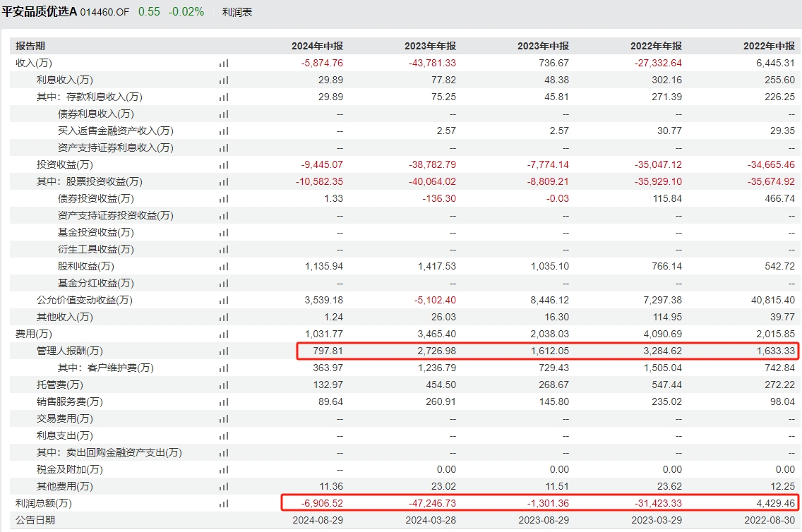Open chart icon for 托管费(万) row

(224, 385)
